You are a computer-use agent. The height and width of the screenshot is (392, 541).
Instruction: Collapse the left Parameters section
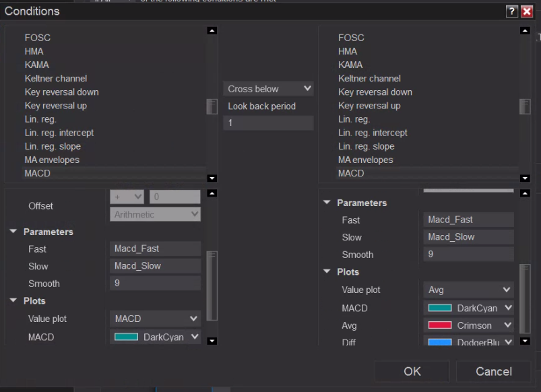pyautogui.click(x=13, y=231)
